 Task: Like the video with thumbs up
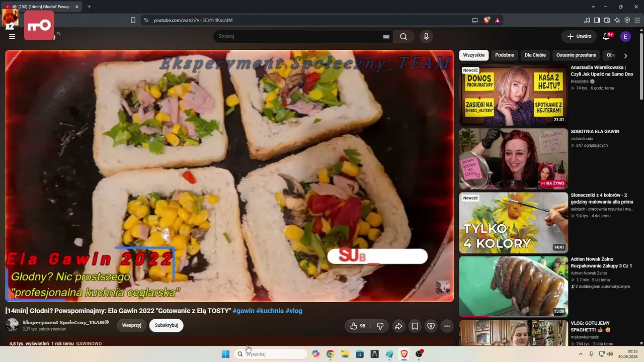(x=358, y=326)
